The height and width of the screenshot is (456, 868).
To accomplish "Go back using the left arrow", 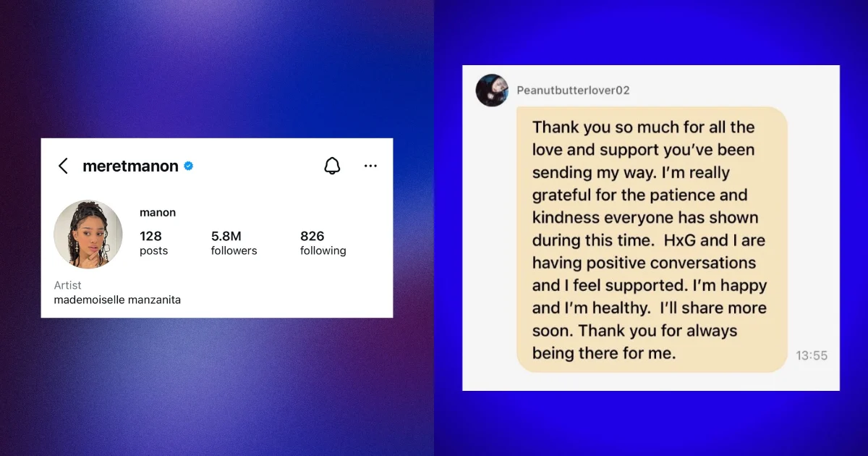I will coord(63,166).
